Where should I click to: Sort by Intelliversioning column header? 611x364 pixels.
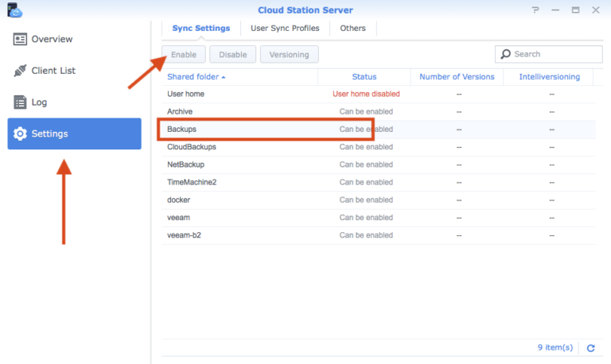[550, 76]
